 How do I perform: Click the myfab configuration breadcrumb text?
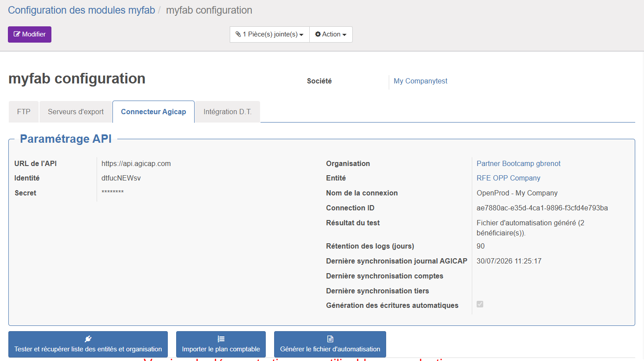pyautogui.click(x=209, y=10)
